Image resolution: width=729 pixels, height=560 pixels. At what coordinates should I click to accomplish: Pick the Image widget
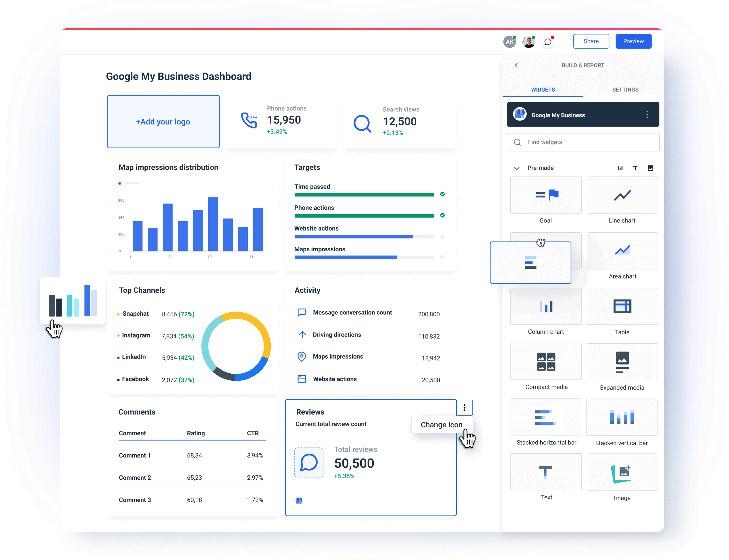(622, 472)
